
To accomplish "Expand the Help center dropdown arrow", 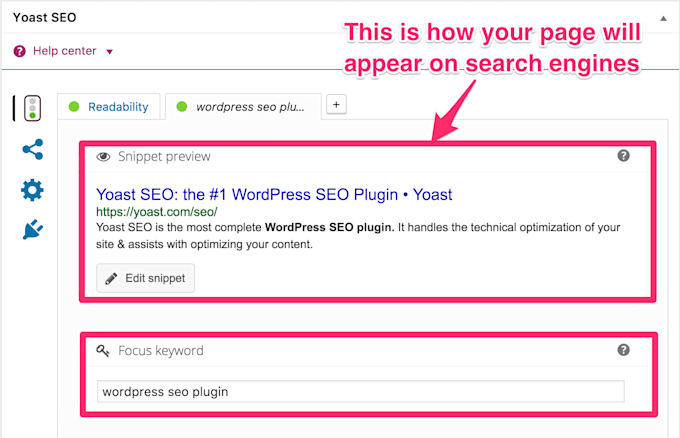I will click(x=109, y=52).
